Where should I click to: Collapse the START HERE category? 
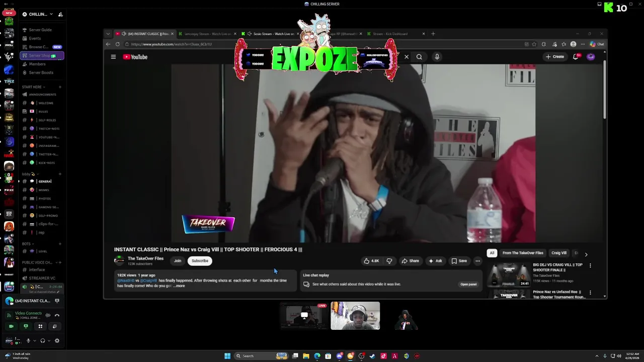click(33, 87)
